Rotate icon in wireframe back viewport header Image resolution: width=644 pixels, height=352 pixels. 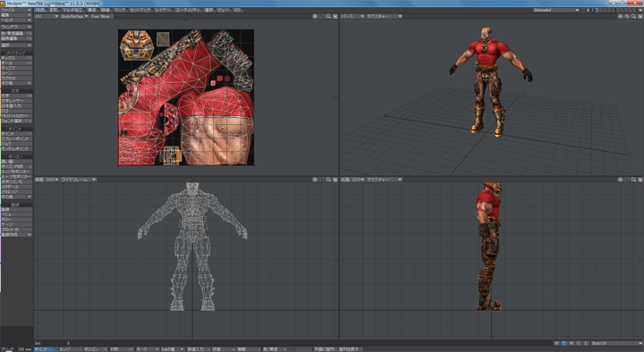point(322,180)
